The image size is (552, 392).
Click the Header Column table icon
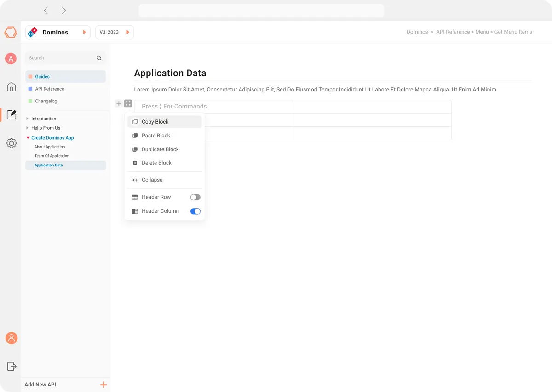tap(135, 211)
